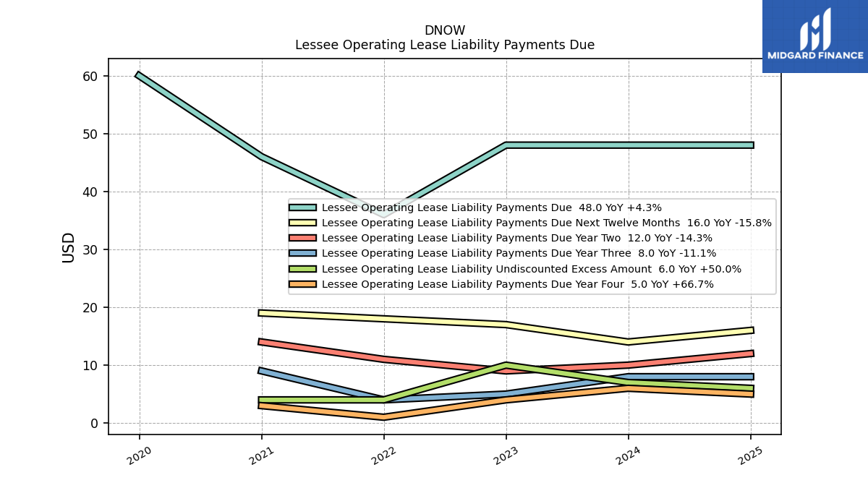Click the yellow swatch for Next Twelve Months entry
Image resolution: width=868 pixels, height=488 pixels.
(302, 223)
